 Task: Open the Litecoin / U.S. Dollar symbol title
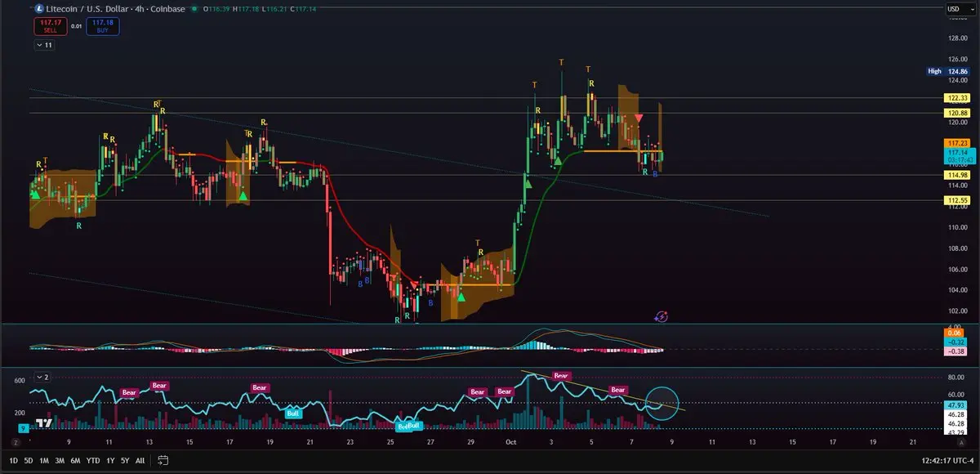click(87, 8)
